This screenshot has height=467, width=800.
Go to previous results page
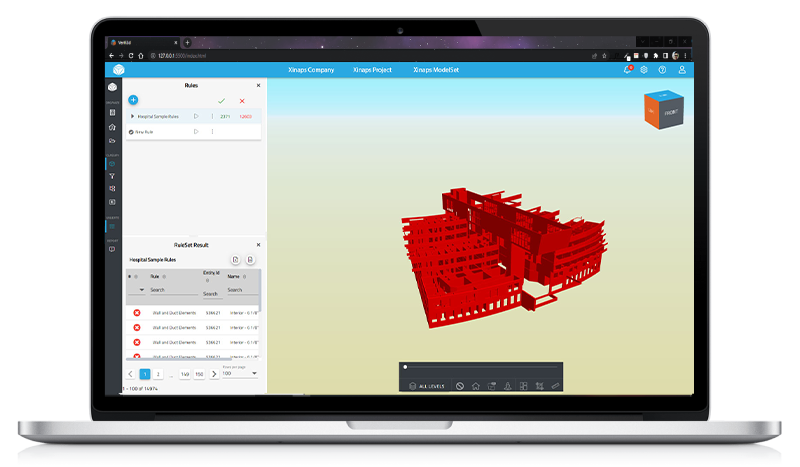pos(131,374)
